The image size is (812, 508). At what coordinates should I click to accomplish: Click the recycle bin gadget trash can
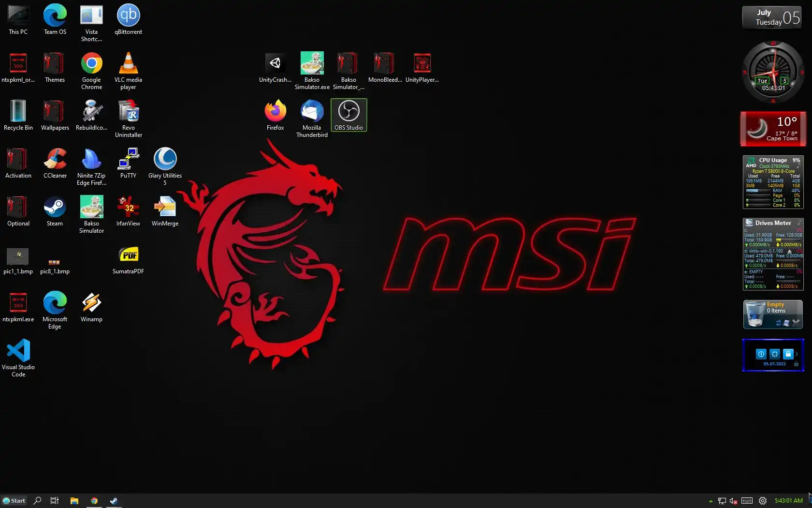tap(755, 314)
